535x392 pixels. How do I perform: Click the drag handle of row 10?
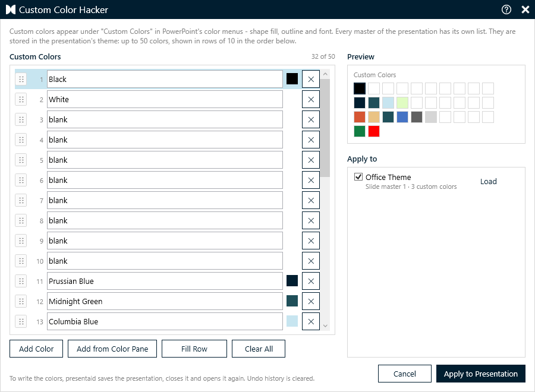[21, 261]
